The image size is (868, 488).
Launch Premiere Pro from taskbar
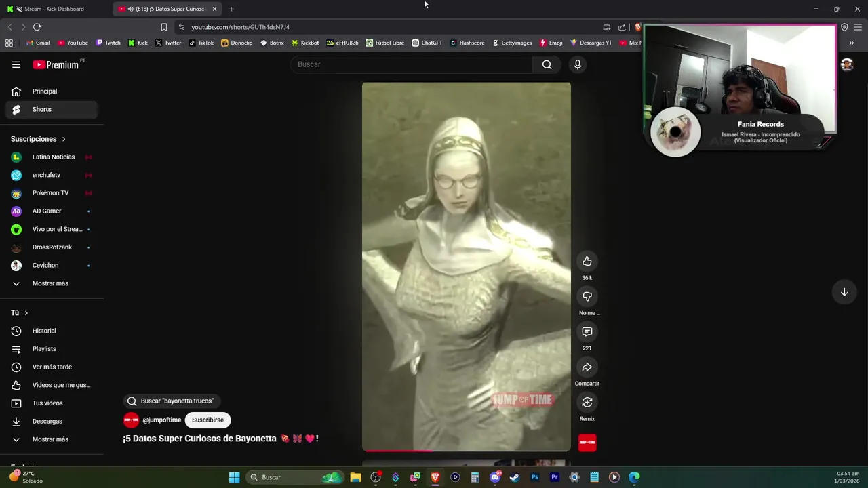click(x=554, y=477)
